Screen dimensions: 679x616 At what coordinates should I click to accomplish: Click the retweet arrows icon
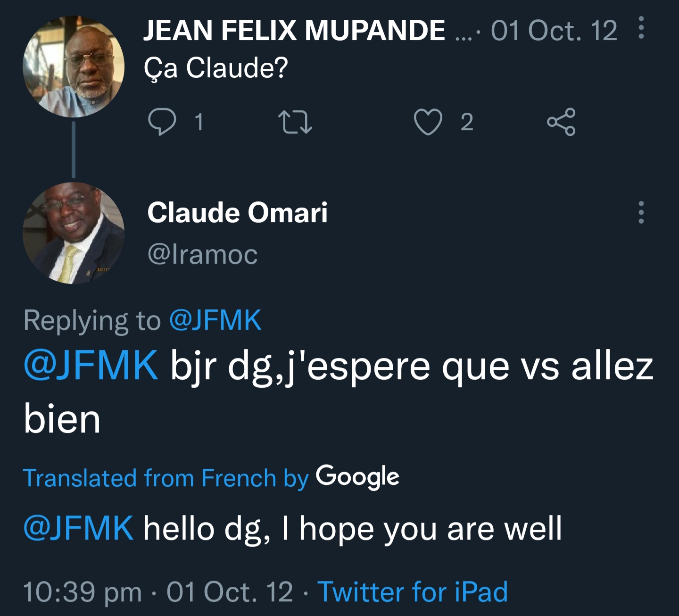(x=295, y=122)
